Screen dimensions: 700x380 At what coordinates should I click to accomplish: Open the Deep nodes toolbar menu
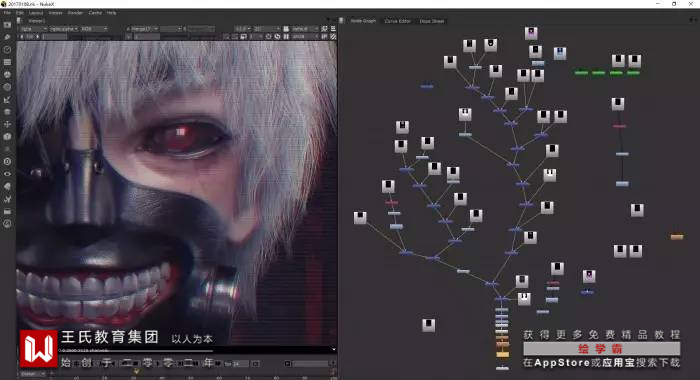[7, 162]
